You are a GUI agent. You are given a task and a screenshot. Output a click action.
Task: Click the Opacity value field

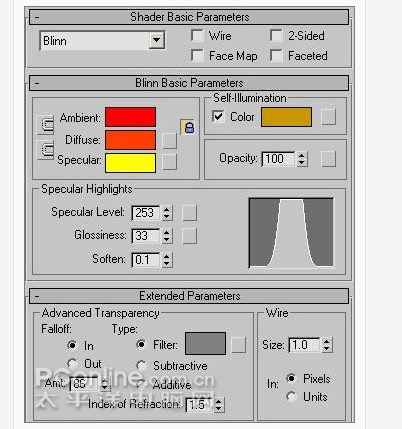point(279,159)
